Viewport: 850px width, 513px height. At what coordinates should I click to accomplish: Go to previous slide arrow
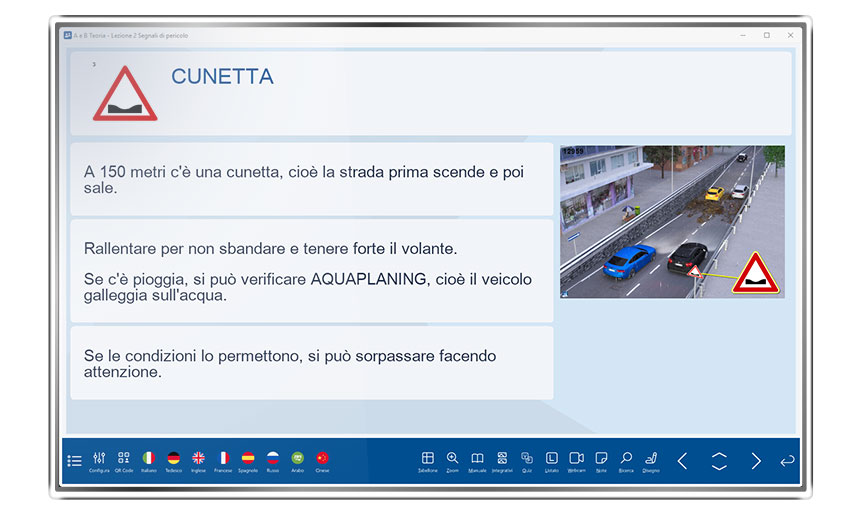click(682, 461)
